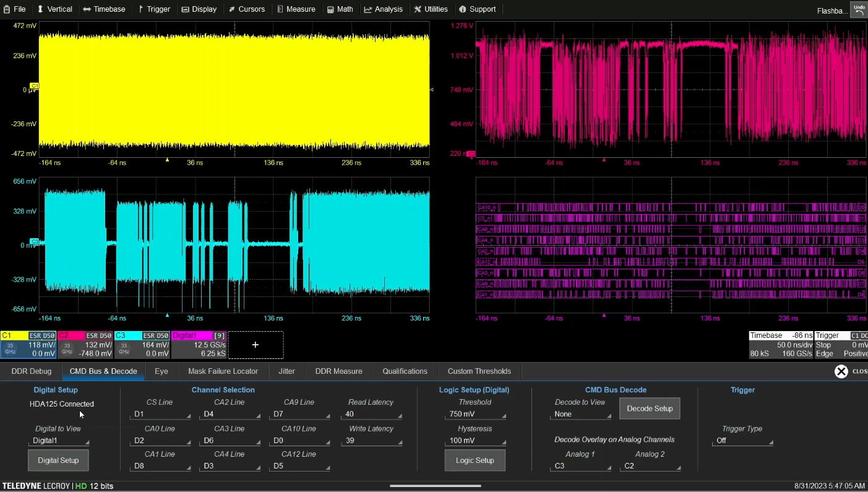The height and width of the screenshot is (492, 868).
Task: Expand the Trigger Type dropdown
Action: (x=742, y=441)
